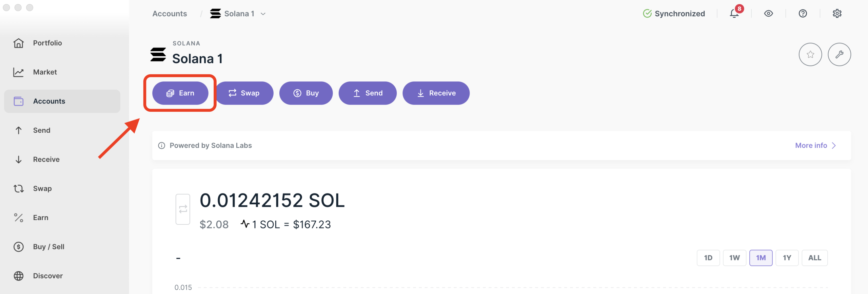
Task: Click the purple Swap button
Action: (244, 93)
